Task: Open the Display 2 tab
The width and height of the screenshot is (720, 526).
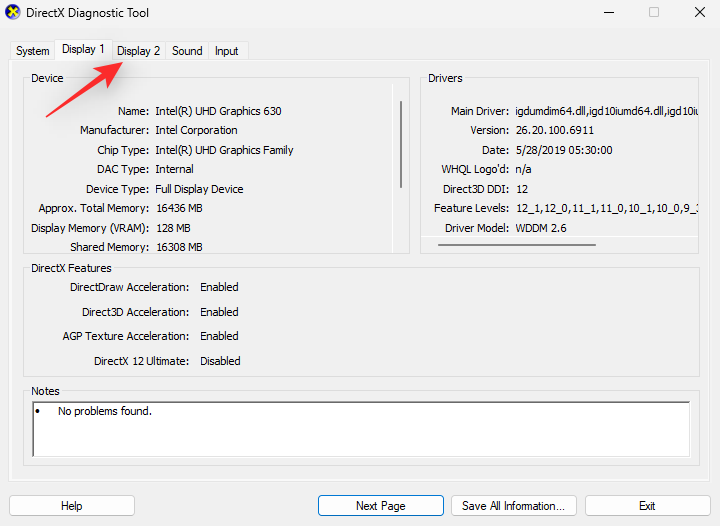Action: (x=139, y=51)
